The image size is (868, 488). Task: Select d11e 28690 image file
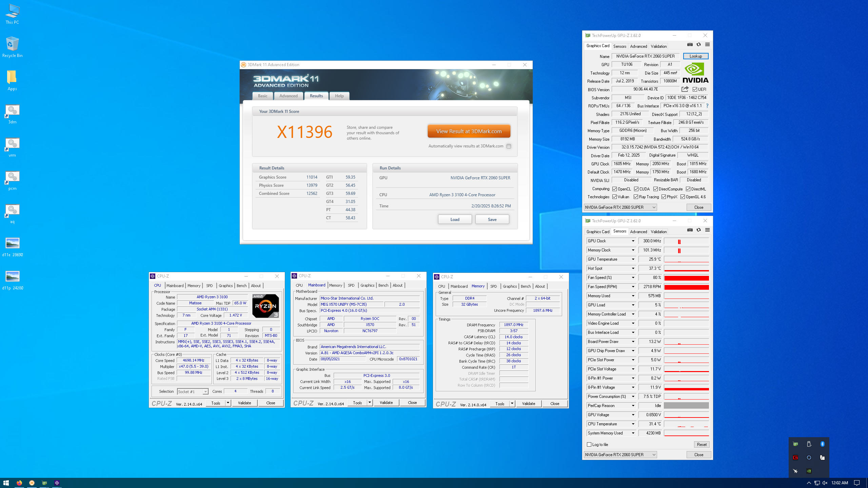12,247
